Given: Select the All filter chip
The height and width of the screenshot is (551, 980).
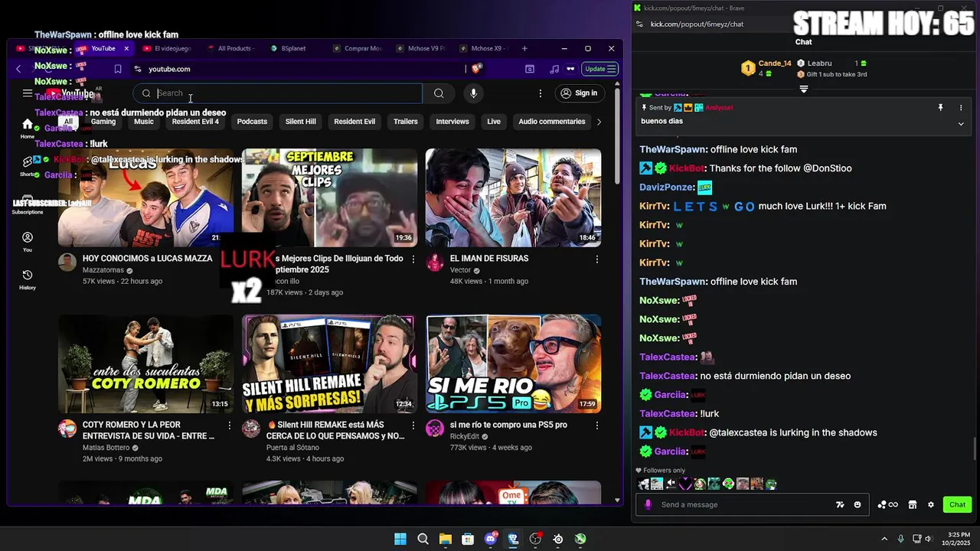Looking at the screenshot, I should click(x=68, y=122).
